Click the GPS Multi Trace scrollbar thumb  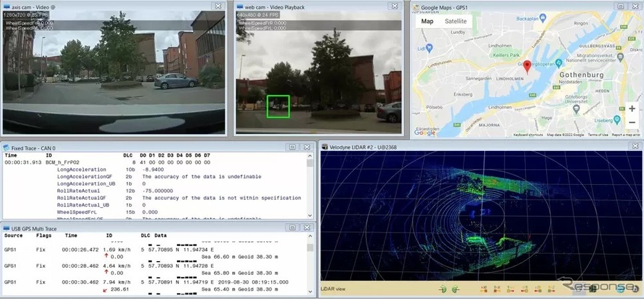point(309,247)
